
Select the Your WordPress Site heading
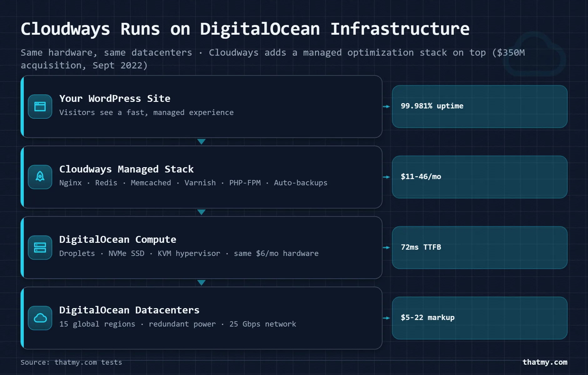[x=115, y=99]
